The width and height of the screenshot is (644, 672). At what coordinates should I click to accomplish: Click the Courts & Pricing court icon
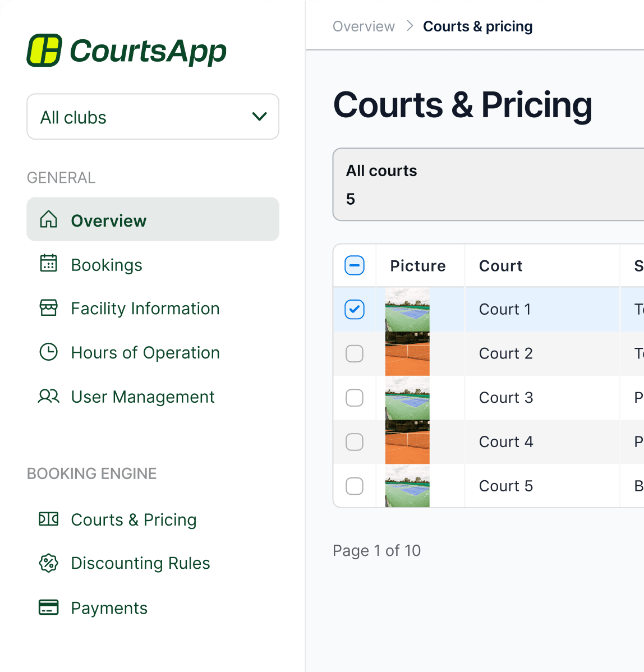48,519
